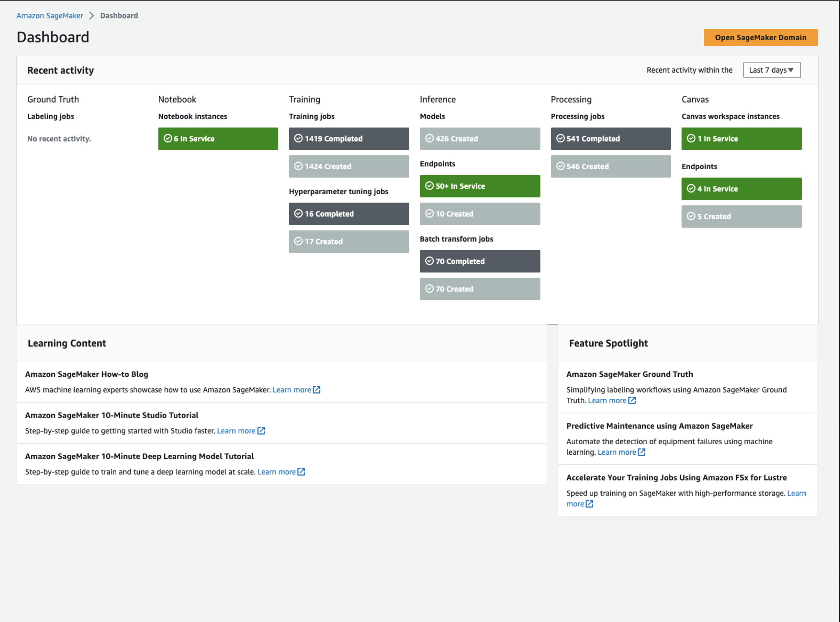The height and width of the screenshot is (622, 840).
Task: Click the 10 Created inference endpoints item
Action: (x=480, y=214)
